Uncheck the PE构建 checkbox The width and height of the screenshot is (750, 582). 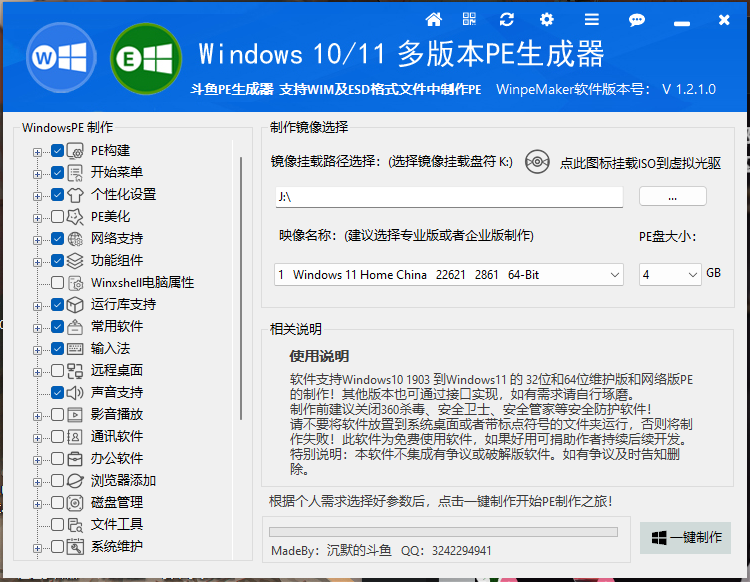pyautogui.click(x=57, y=151)
